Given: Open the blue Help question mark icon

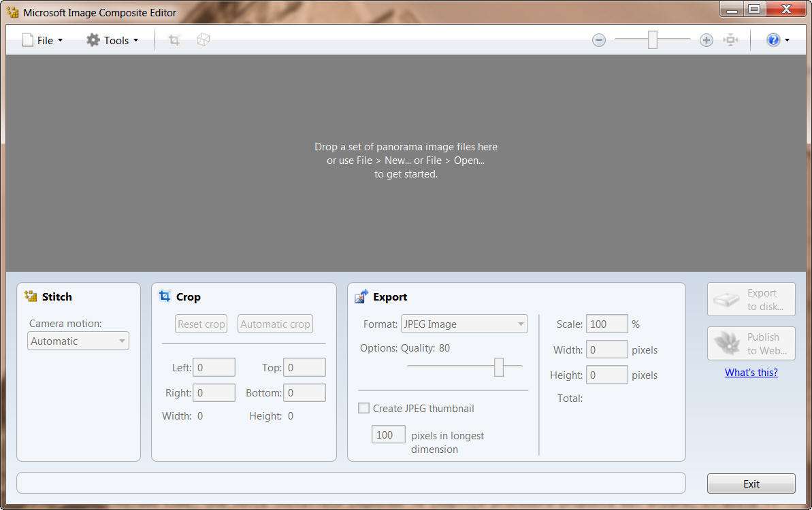Looking at the screenshot, I should tap(773, 40).
